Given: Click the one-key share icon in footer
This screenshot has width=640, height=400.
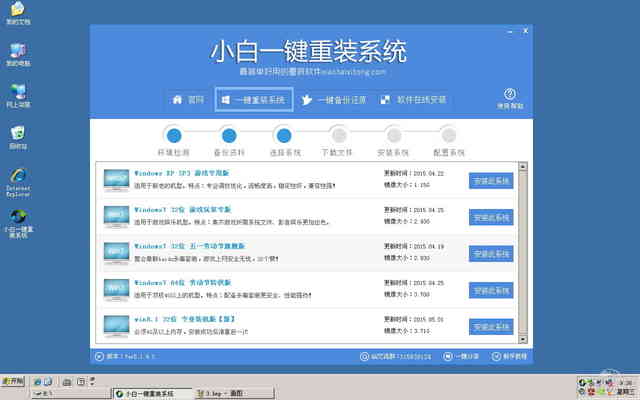Looking at the screenshot, I should click(x=448, y=357).
